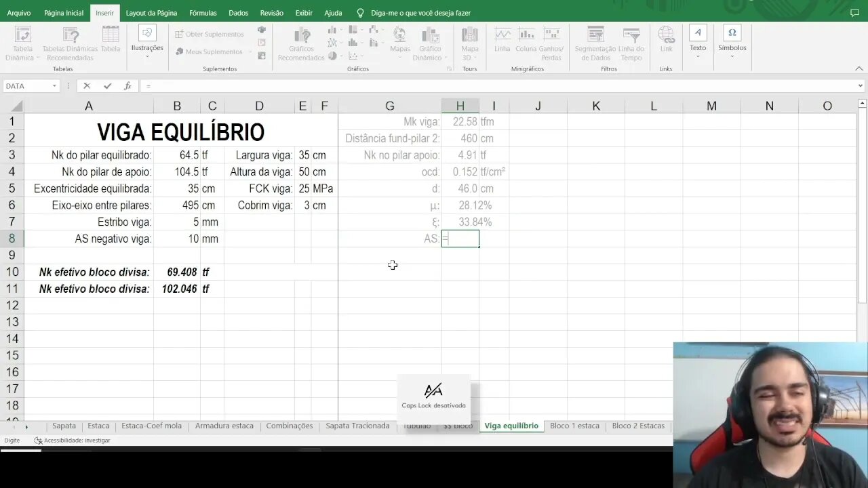Insert a Link
The image size is (868, 488).
coord(666,39)
